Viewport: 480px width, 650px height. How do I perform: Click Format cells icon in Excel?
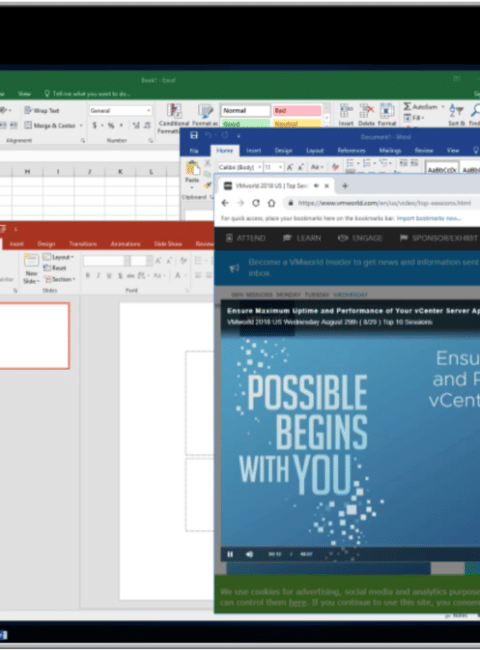387,115
